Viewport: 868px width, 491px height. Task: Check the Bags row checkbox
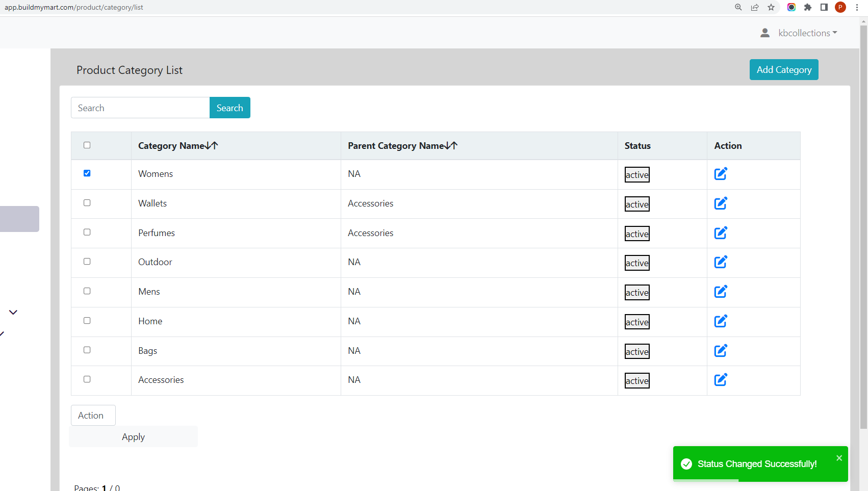pos(87,350)
